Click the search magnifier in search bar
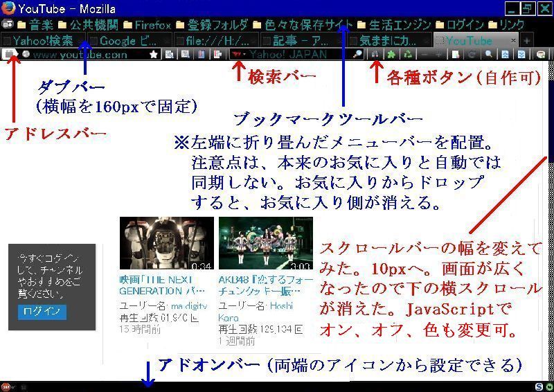 coord(358,55)
